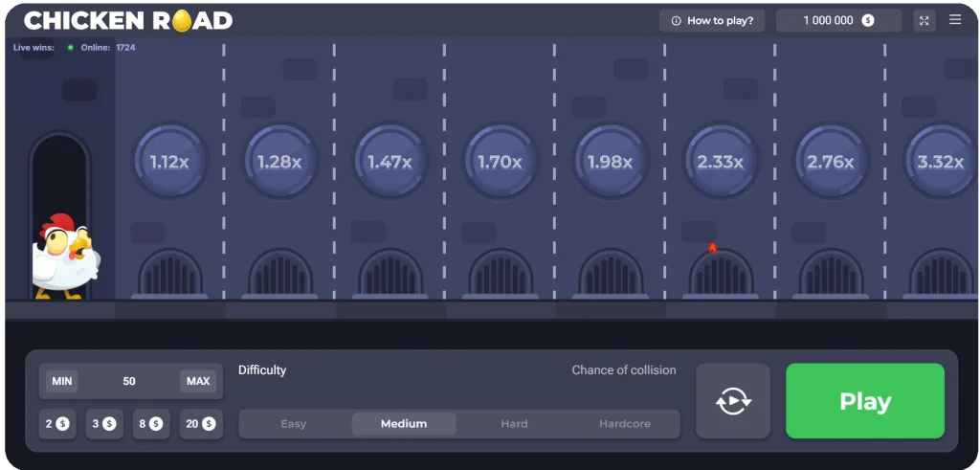This screenshot has height=470, width=980.
Task: Open the hamburger menu
Action: coord(955,20)
